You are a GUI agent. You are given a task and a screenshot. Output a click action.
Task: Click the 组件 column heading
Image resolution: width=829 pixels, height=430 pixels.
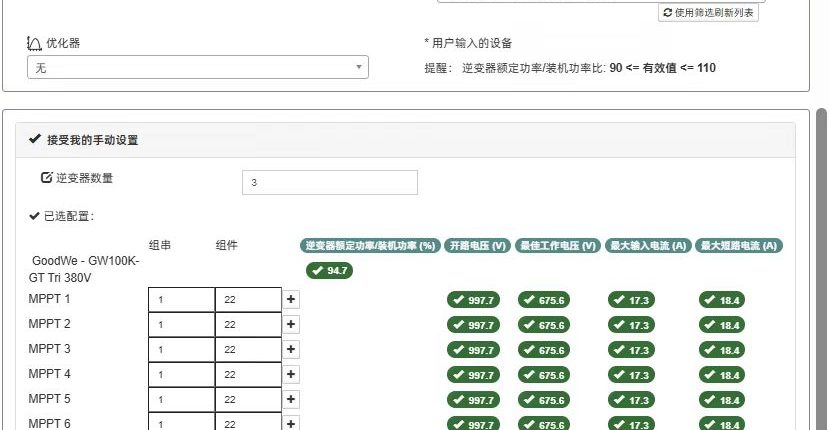226,245
